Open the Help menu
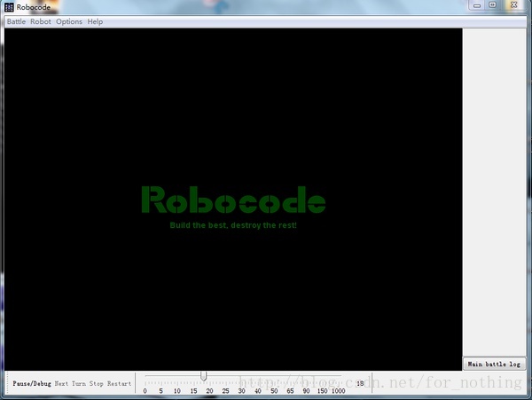The image size is (532, 400). [x=95, y=21]
